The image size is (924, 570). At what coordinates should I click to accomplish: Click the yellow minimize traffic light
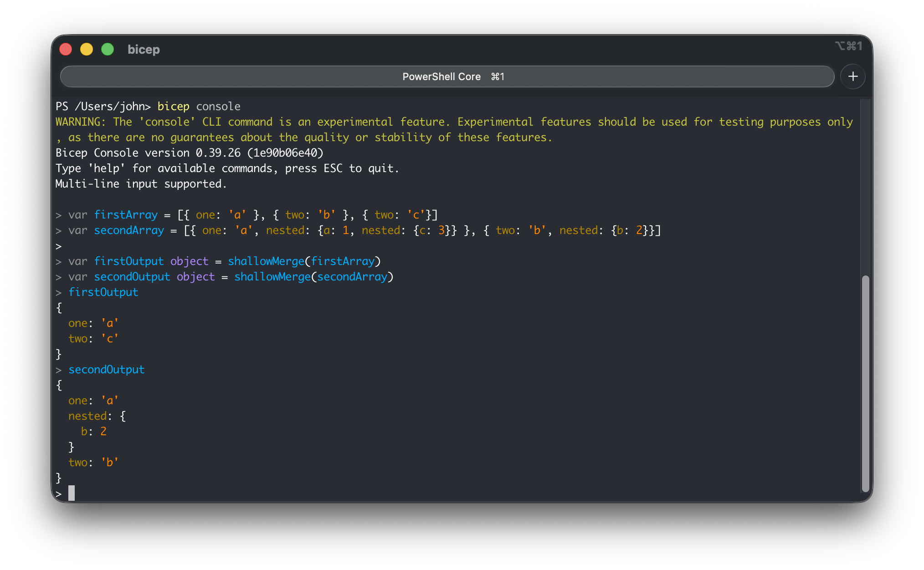coord(87,49)
